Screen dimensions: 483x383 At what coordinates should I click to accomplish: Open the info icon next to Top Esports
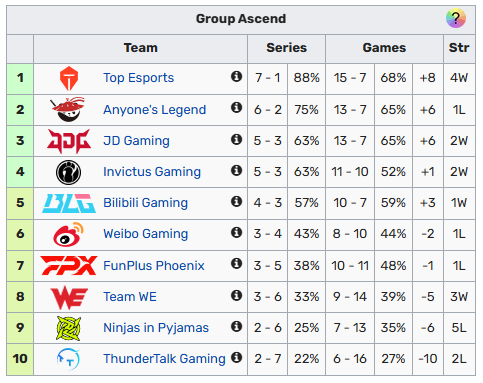click(236, 76)
